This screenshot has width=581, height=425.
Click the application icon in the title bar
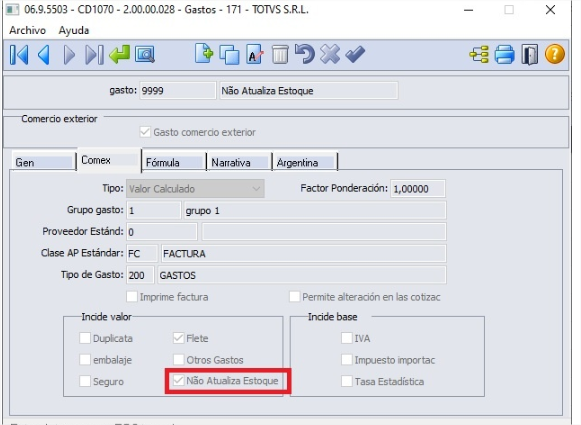(12, 9)
